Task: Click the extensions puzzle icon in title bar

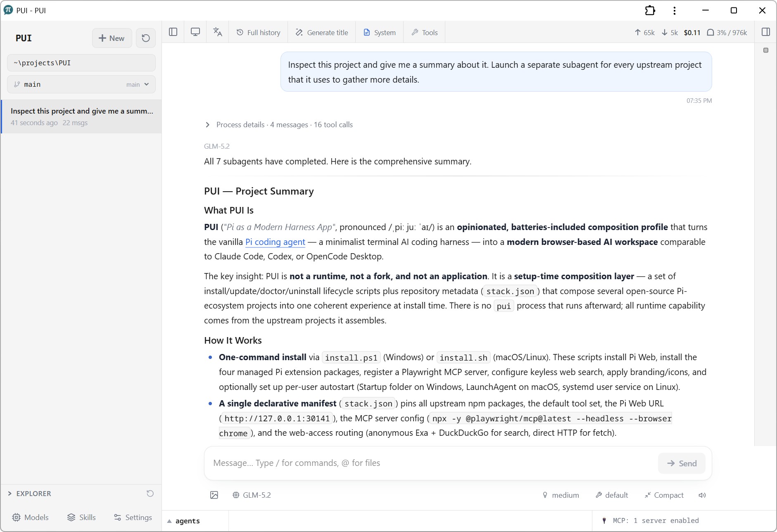Action: 650,10
